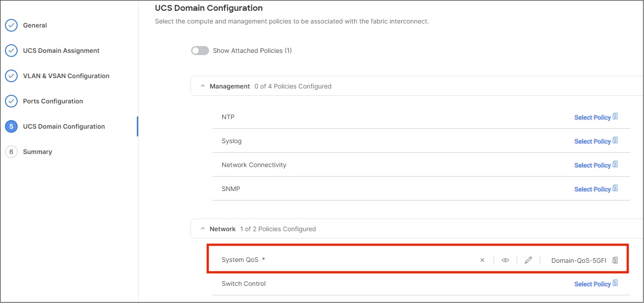Viewport: 644px width, 303px height.
Task: Collapse the Network policies section
Action: click(203, 229)
